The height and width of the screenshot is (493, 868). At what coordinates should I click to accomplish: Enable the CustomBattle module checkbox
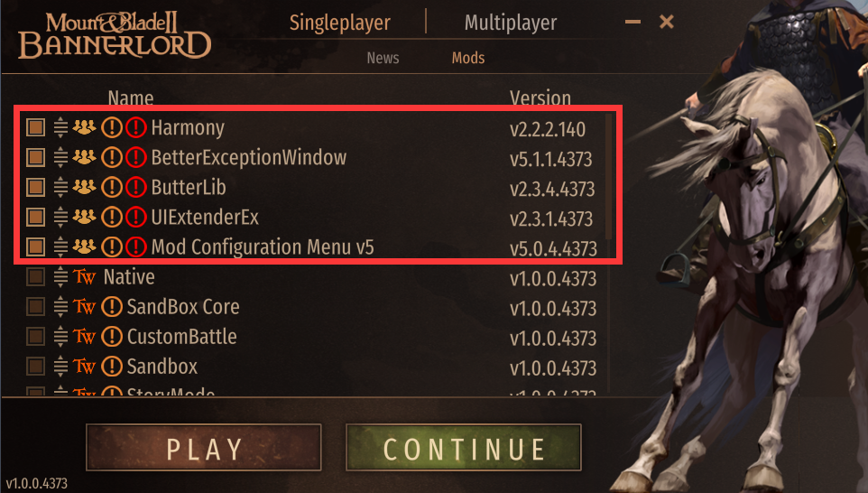36,337
